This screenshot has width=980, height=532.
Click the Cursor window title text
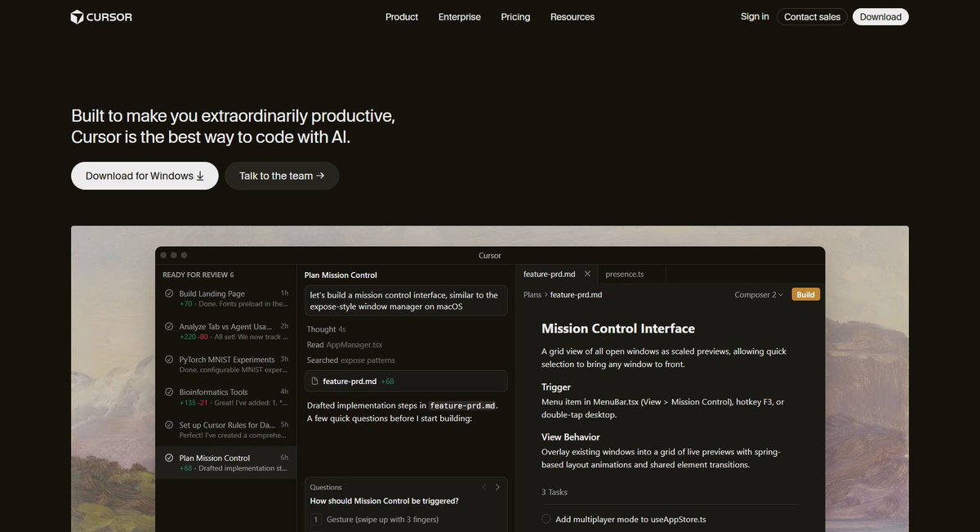point(490,255)
